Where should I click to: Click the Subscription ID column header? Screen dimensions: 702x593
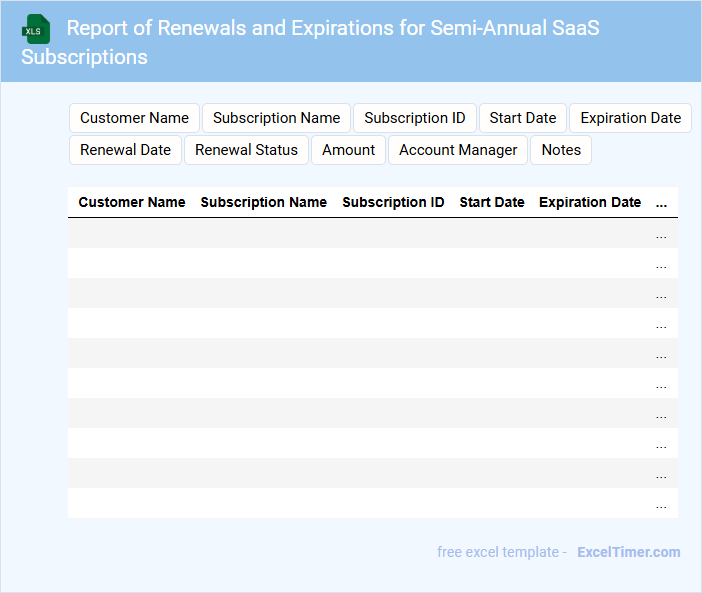[x=393, y=202]
